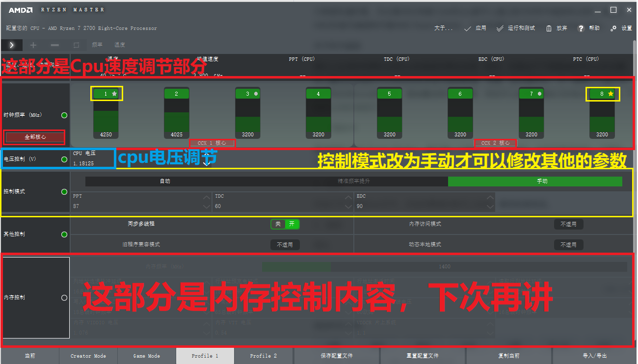Open Settings gear icon (设置)
Image resolution: width=638 pixels, height=364 pixels.
point(613,28)
